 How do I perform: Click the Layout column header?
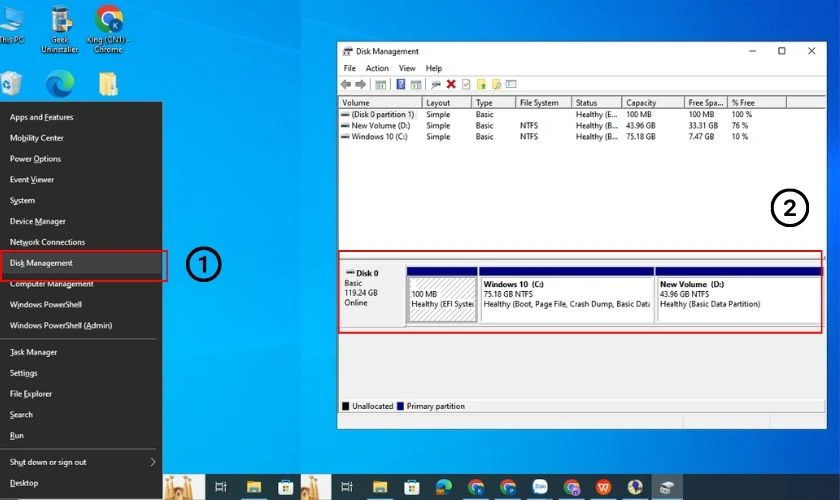pyautogui.click(x=447, y=102)
